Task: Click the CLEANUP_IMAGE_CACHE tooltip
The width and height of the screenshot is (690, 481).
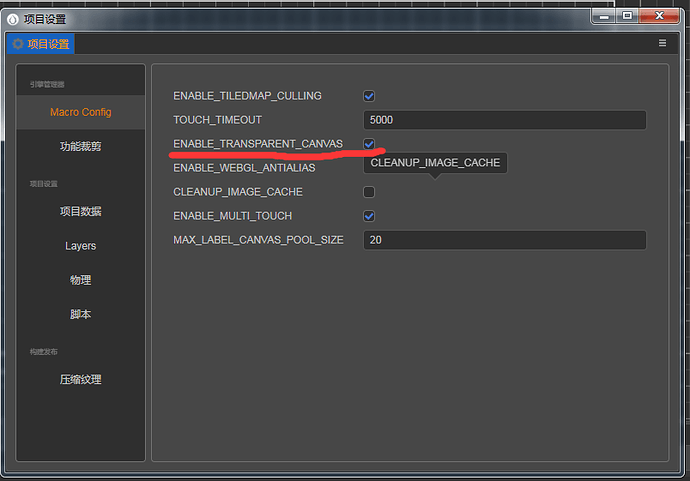Action: click(x=435, y=163)
